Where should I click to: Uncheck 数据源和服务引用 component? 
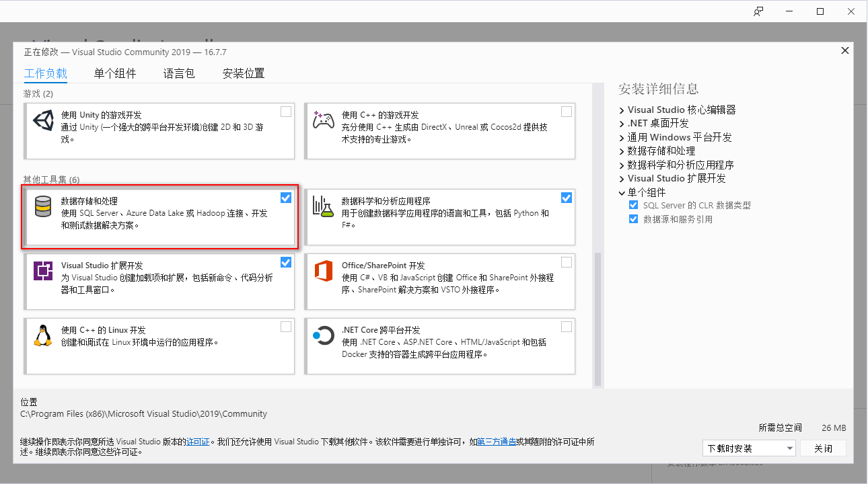[x=633, y=219]
